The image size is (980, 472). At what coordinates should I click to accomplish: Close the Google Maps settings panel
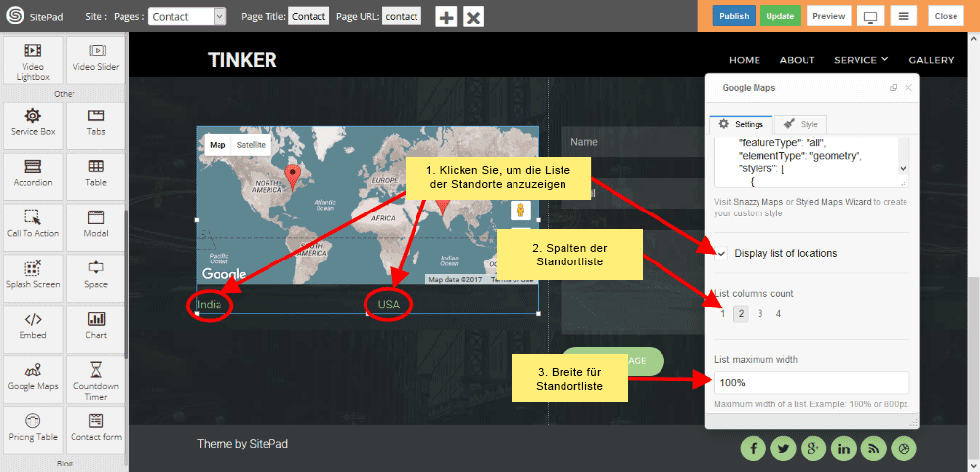pos(908,88)
